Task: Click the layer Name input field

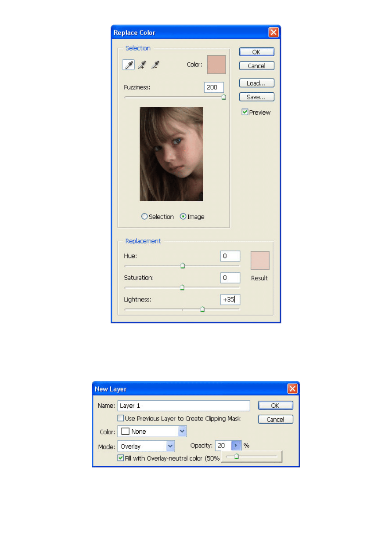Action: 183,406
